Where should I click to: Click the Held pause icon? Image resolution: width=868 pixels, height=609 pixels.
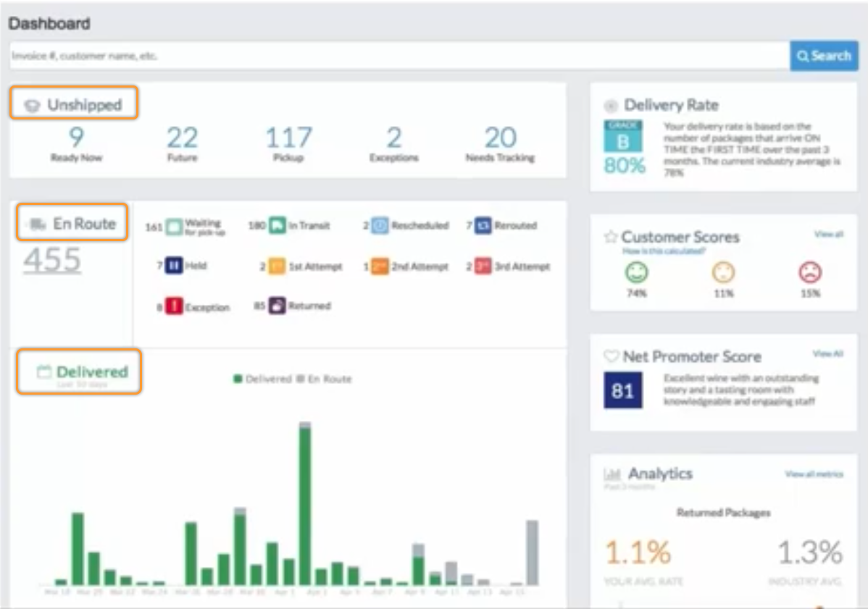(x=173, y=266)
